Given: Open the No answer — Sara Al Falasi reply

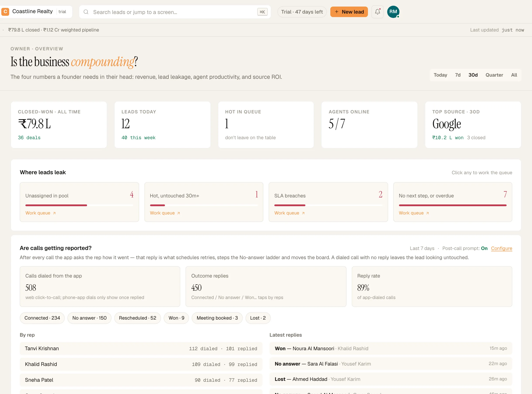Looking at the screenshot, I should coord(391,364).
